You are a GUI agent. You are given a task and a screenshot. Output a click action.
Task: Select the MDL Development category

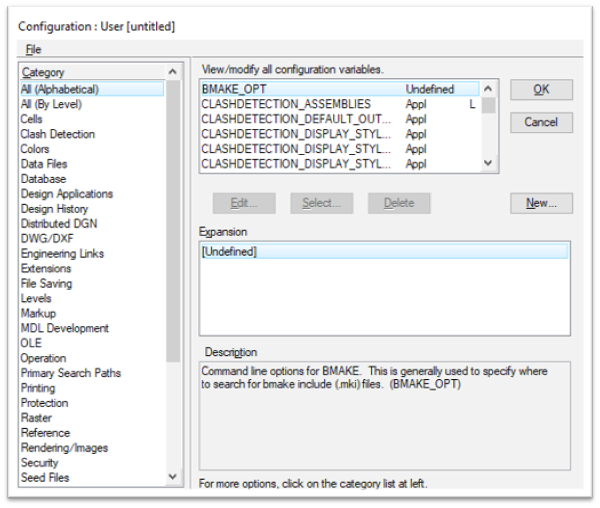pyautogui.click(x=65, y=328)
